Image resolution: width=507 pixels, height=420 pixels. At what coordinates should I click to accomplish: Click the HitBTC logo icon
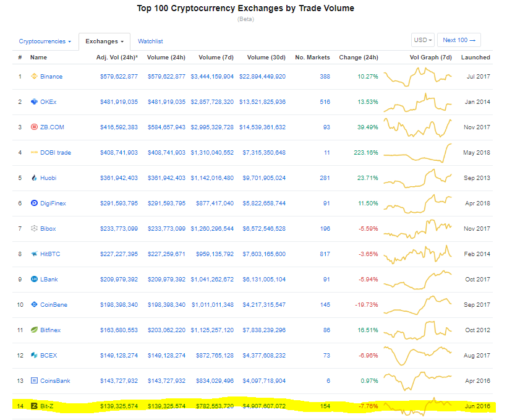[x=35, y=254]
